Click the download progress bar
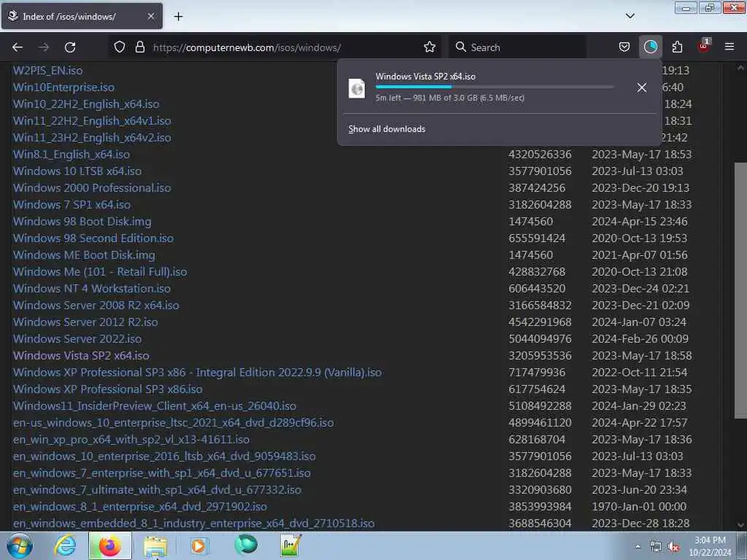 (495, 87)
